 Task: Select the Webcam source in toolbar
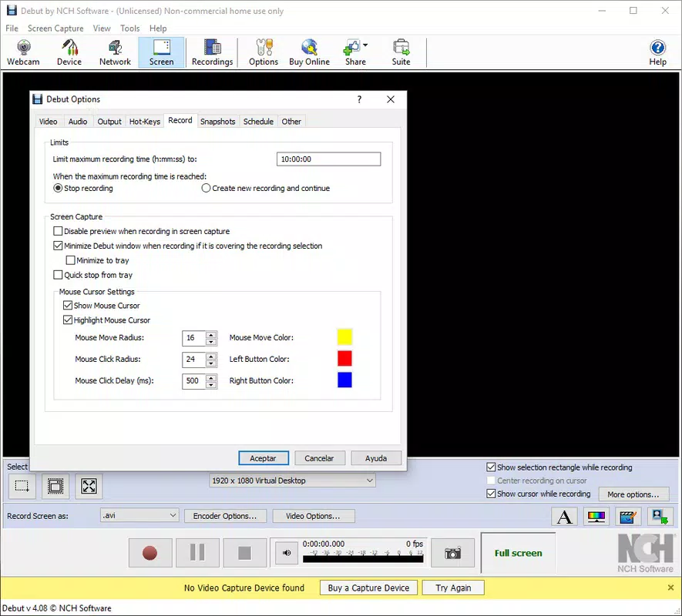pyautogui.click(x=23, y=52)
